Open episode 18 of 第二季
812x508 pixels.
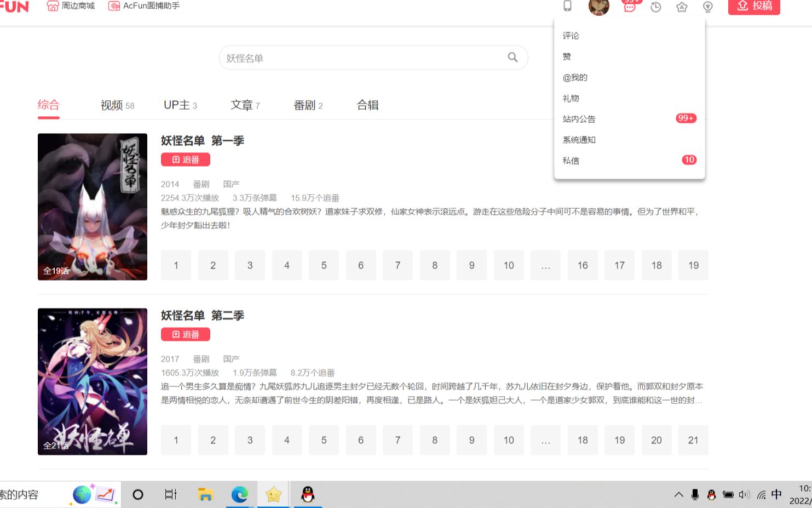tap(583, 440)
